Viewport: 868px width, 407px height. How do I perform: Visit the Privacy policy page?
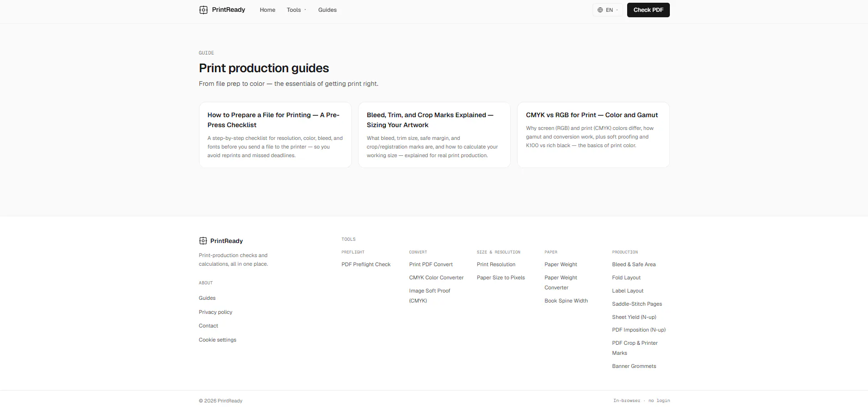pyautogui.click(x=215, y=312)
